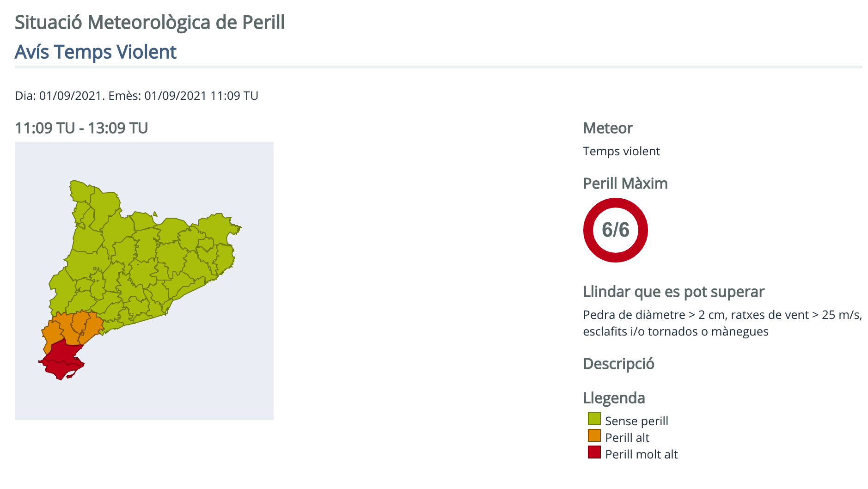The width and height of the screenshot is (868, 489).
Task: Click the Temps violent meteor text
Action: [621, 151]
